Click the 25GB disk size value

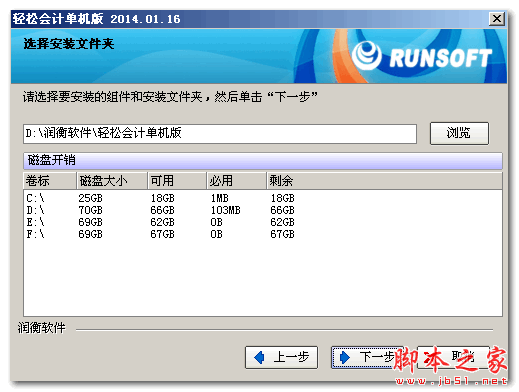(x=90, y=198)
